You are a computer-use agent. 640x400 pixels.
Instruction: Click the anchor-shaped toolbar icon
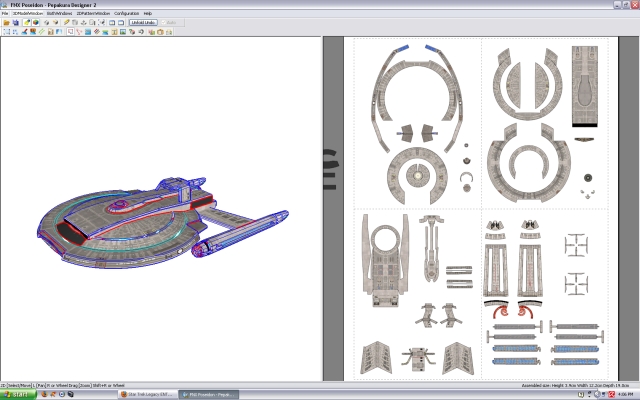coord(84,22)
